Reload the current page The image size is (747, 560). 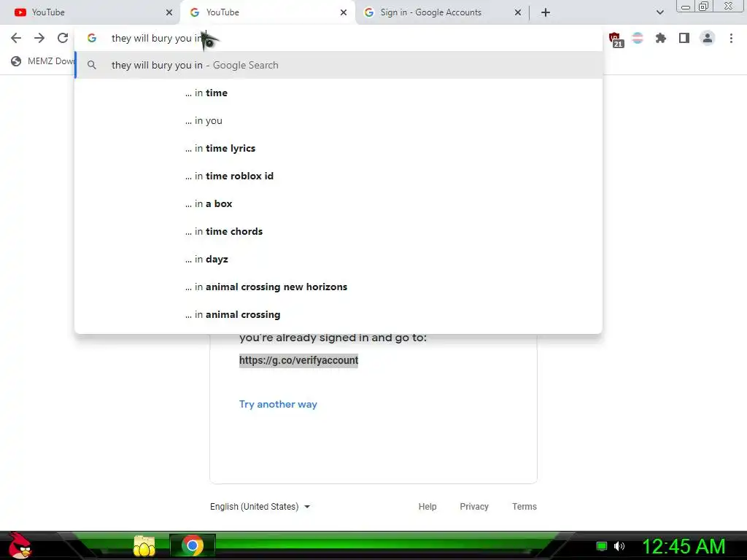(x=63, y=38)
